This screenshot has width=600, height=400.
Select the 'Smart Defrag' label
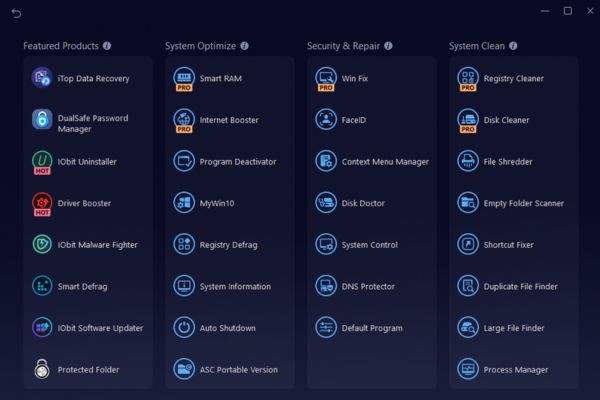tap(82, 287)
